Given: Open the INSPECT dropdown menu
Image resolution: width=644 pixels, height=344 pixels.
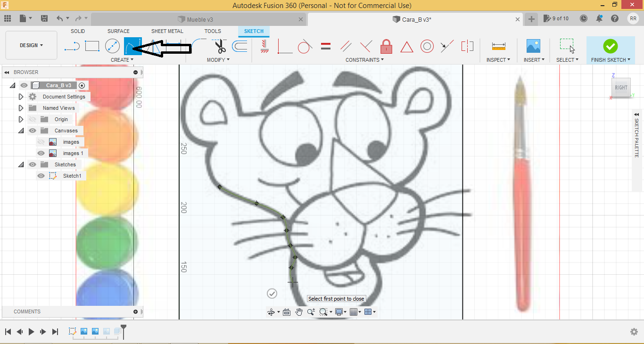Looking at the screenshot, I should 498,60.
